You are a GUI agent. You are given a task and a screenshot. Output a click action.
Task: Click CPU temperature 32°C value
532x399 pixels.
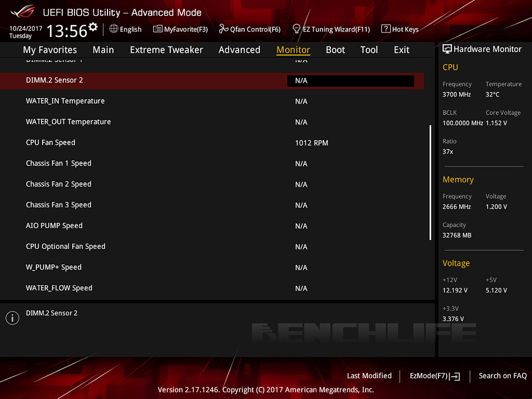(492, 94)
